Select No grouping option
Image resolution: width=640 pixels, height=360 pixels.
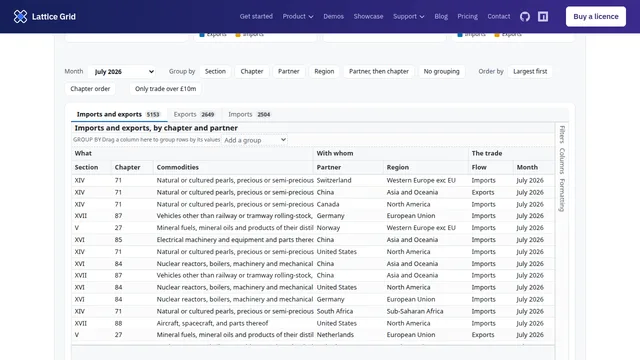(441, 71)
